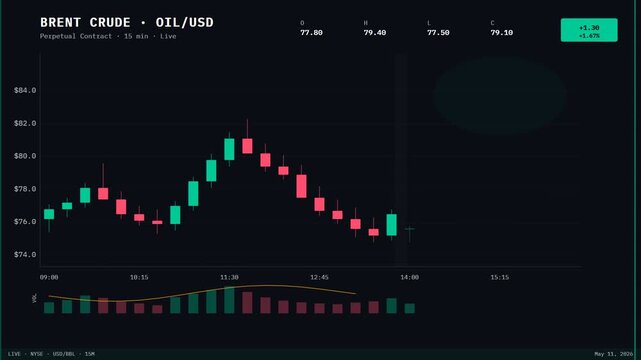Screen dimensions: 641x360
Task: Select the red candle with the highest wick
Action: coord(247,146)
